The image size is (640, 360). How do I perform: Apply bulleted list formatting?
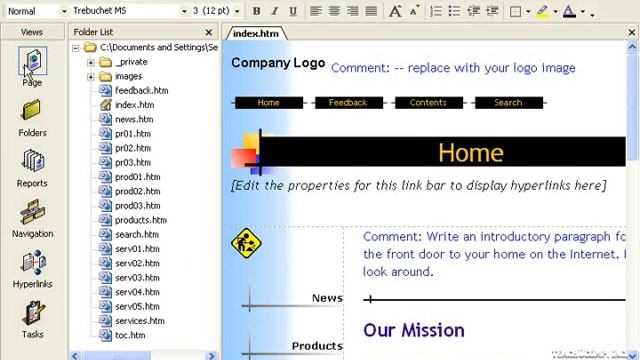pyautogui.click(x=454, y=11)
